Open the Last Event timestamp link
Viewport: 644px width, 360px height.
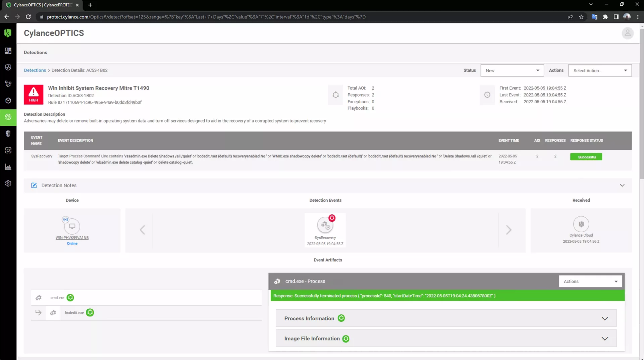click(545, 95)
